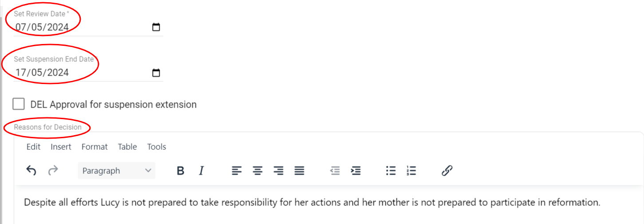
Task: Check DEL Approval for suspension extension
Action: [x=19, y=104]
